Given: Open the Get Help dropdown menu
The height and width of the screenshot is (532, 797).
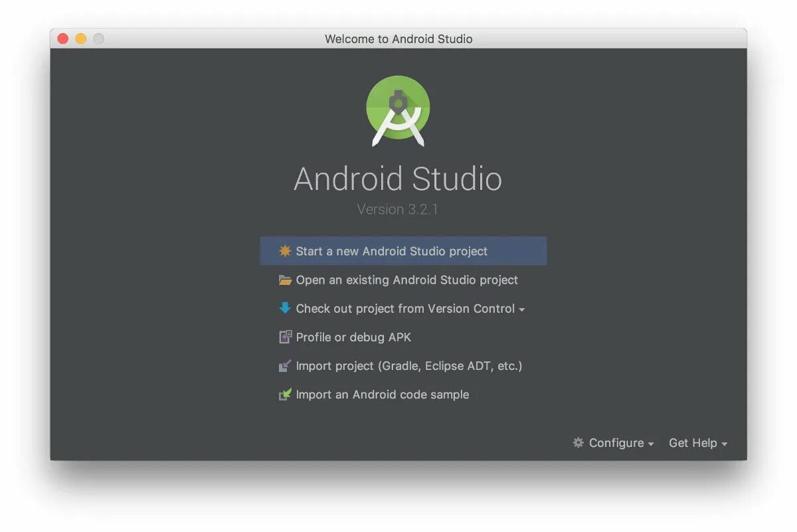Looking at the screenshot, I should click(x=698, y=443).
